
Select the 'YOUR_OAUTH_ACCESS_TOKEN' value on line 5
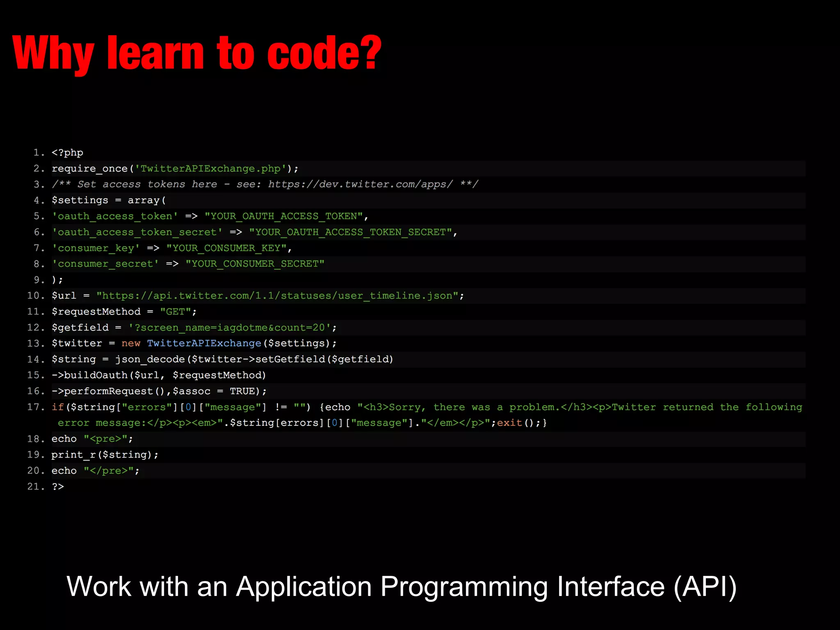coord(284,216)
